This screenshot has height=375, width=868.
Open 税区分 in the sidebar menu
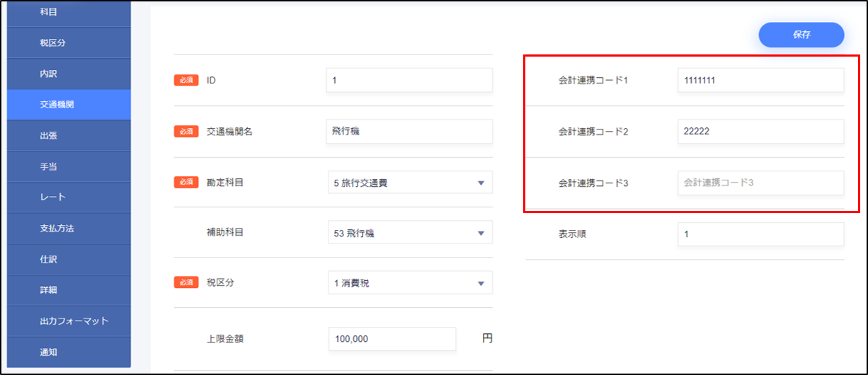click(69, 42)
